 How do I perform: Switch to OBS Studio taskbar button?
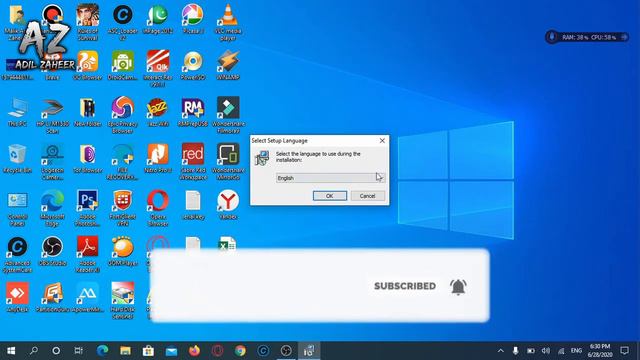click(x=286, y=351)
